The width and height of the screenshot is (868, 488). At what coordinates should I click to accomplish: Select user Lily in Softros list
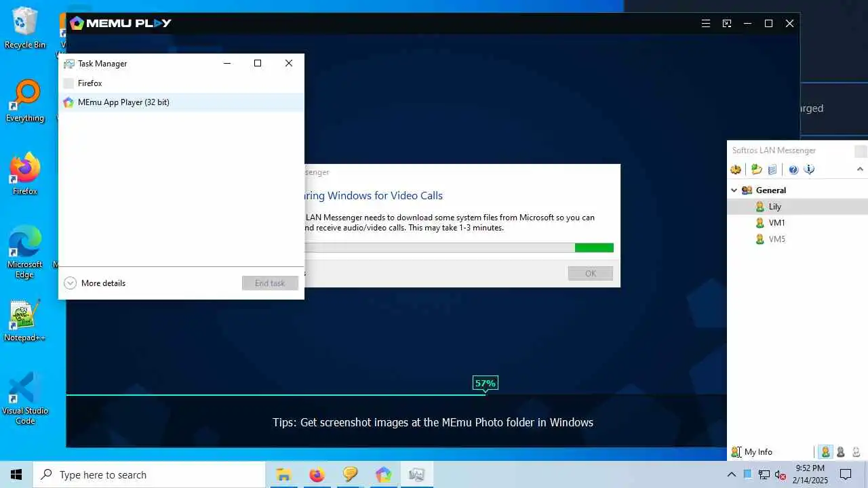797,207
